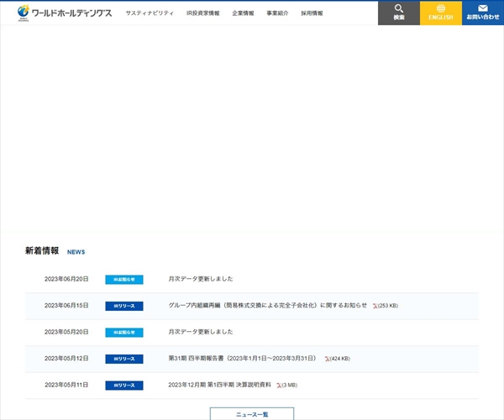
Task: Select 企業情報 in the navigation bar
Action: [x=243, y=13]
